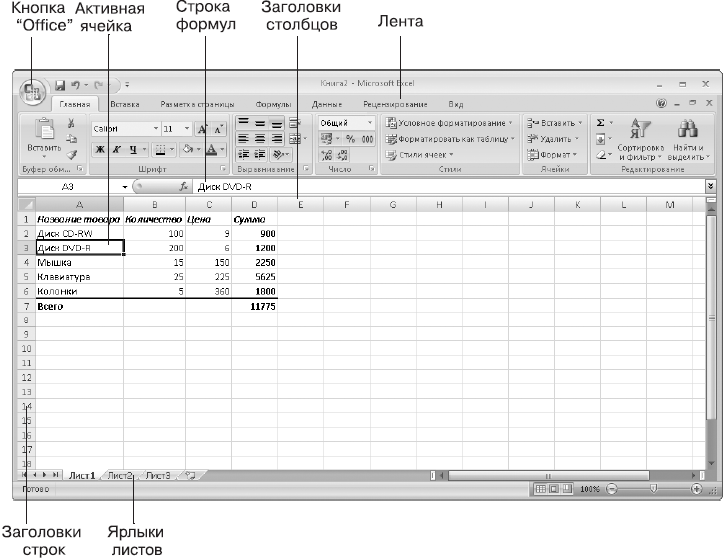The width and height of the screenshot is (723, 560).
Task: Toggle underline Ч formatting
Action: tap(133, 149)
